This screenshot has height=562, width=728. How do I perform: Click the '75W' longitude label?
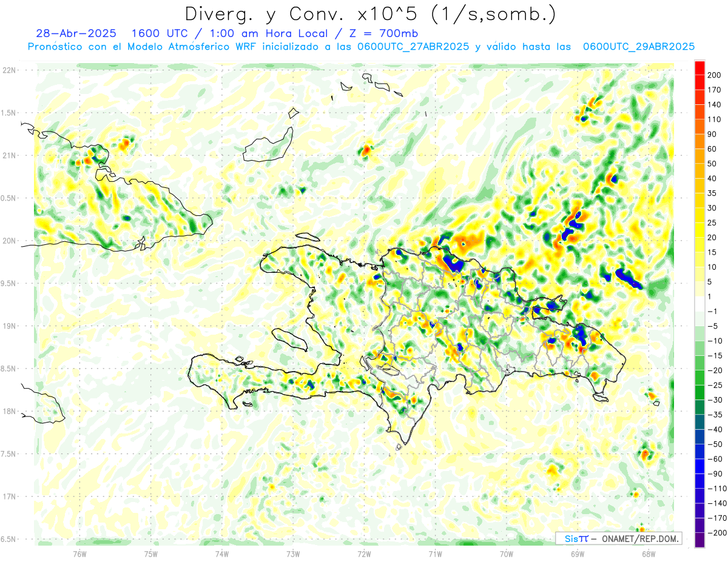(x=150, y=554)
